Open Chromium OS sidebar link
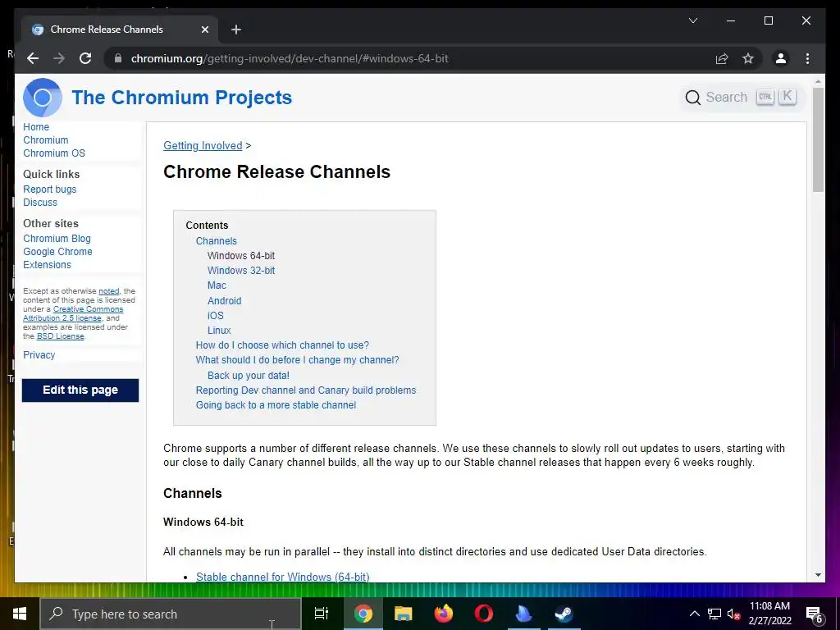The height and width of the screenshot is (630, 840). point(54,153)
